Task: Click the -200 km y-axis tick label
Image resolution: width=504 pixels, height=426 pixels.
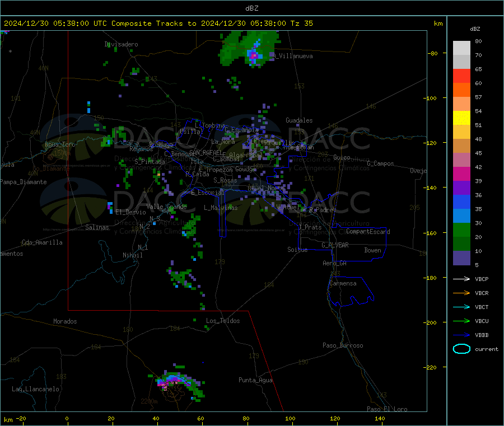Action: 431,322
